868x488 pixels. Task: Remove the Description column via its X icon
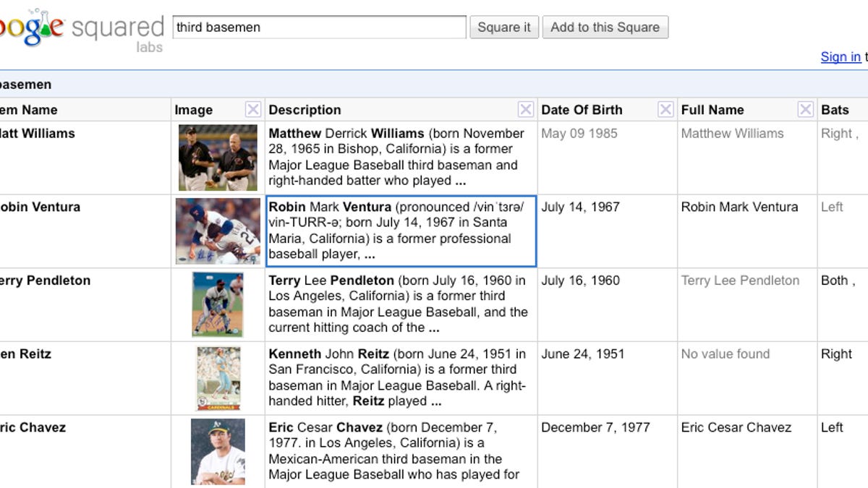[x=526, y=110]
